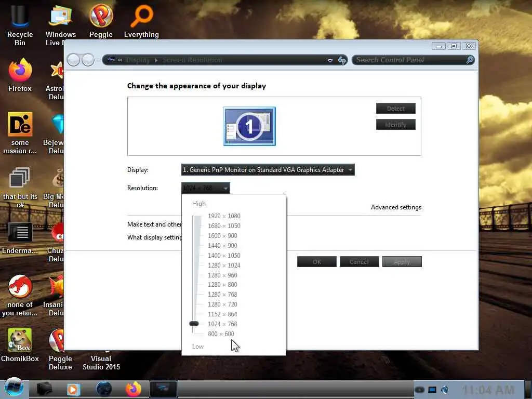Image resolution: width=532 pixels, height=399 pixels.
Task: Click the network tray icon
Action: (432, 390)
